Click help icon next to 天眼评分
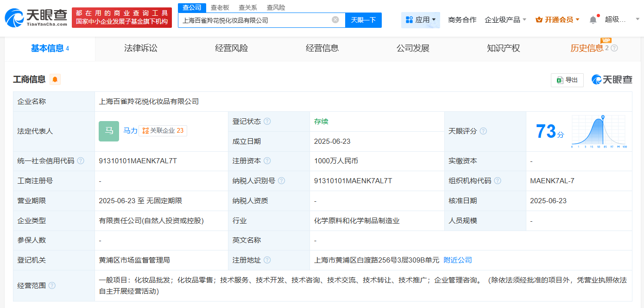 (483, 131)
